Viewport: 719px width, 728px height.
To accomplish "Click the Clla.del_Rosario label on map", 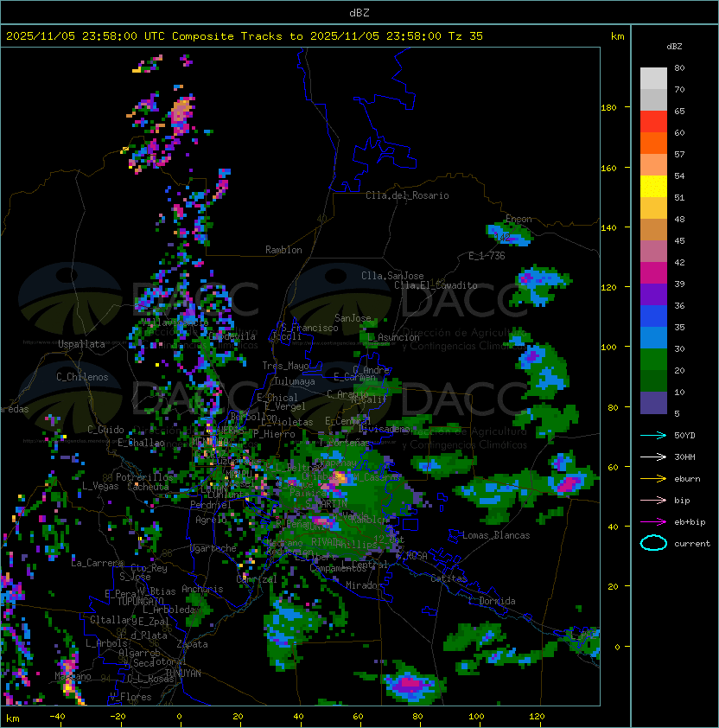I will 407,195.
